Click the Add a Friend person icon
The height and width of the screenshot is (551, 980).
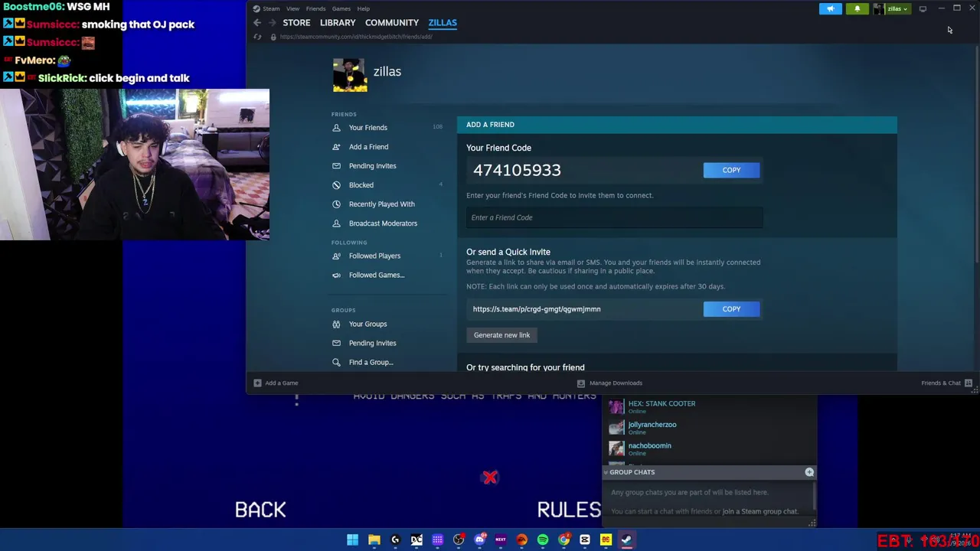[336, 147]
